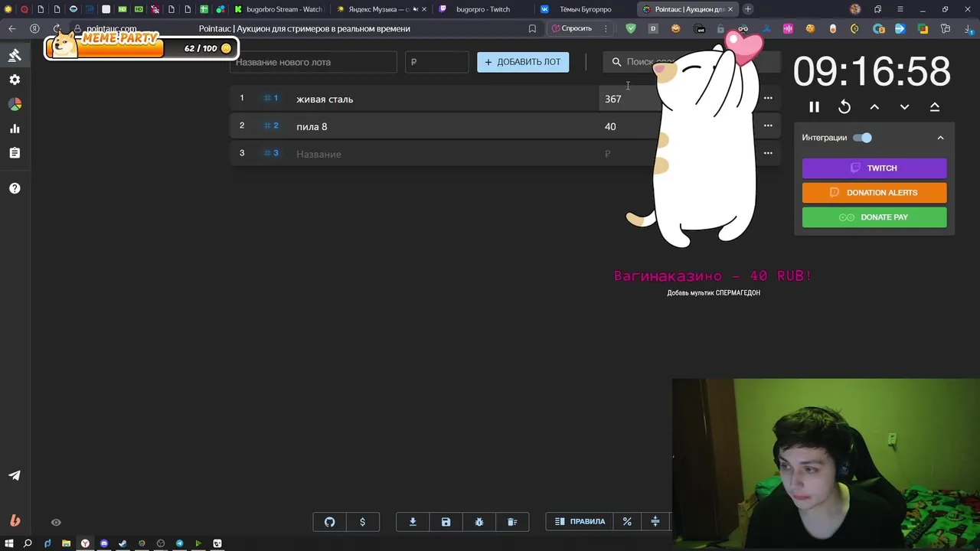The width and height of the screenshot is (980, 551).
Task: Connect DONATE PAY integration
Action: 874,217
